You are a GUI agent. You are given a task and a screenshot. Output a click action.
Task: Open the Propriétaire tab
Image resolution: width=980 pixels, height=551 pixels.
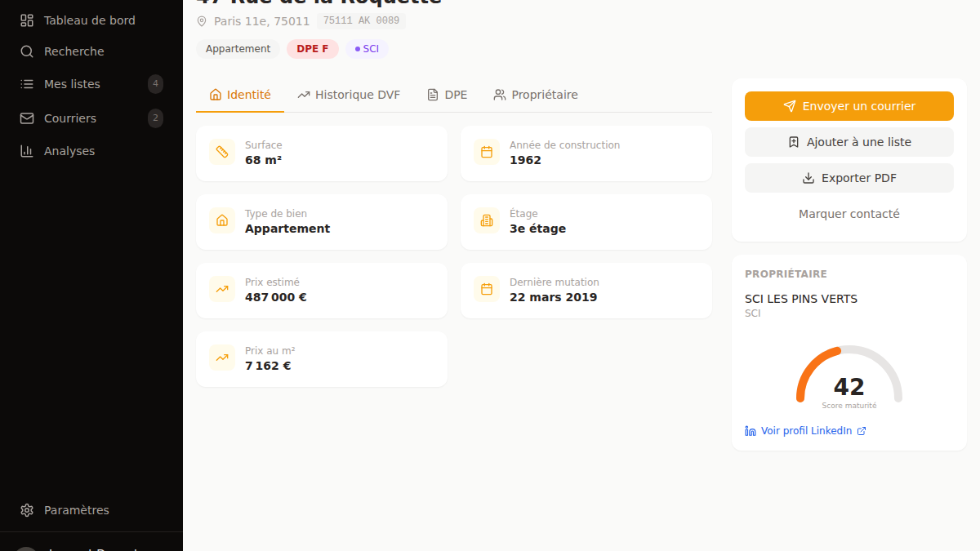[x=536, y=95]
